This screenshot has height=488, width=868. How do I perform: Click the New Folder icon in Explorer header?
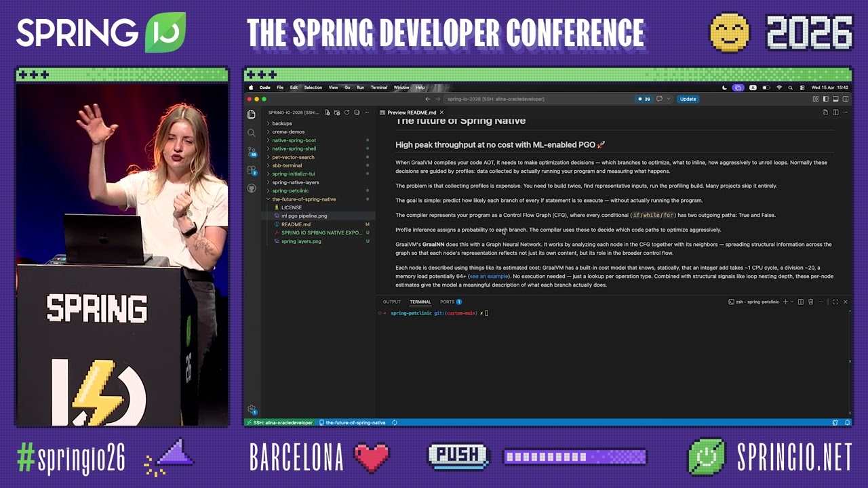click(337, 113)
